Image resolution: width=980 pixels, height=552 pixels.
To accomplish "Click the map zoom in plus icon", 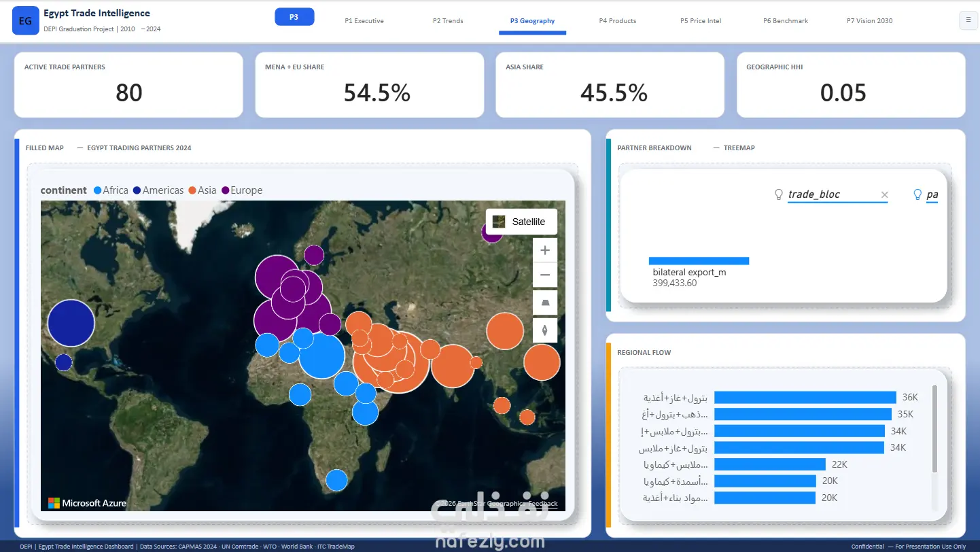I will point(544,250).
